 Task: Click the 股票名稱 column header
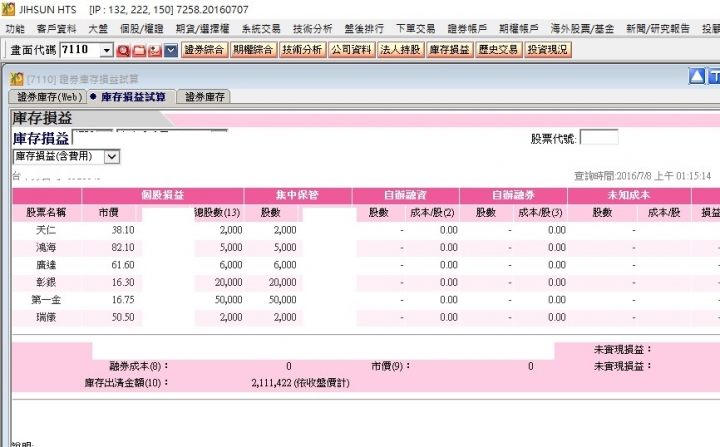point(46,213)
